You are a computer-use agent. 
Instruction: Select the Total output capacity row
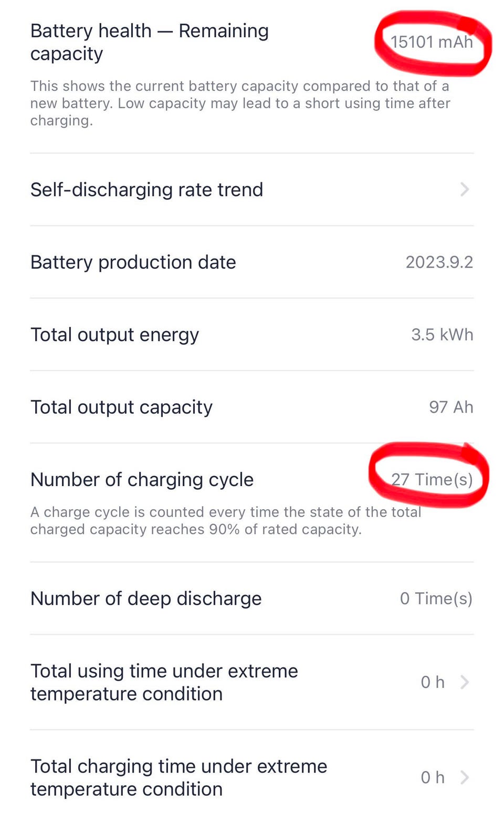coord(252,407)
